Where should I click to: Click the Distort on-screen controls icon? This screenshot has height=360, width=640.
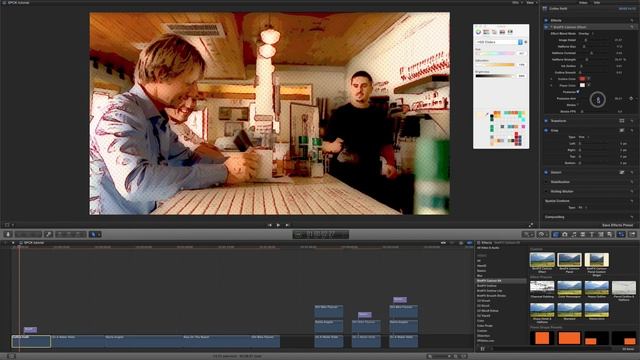click(622, 172)
